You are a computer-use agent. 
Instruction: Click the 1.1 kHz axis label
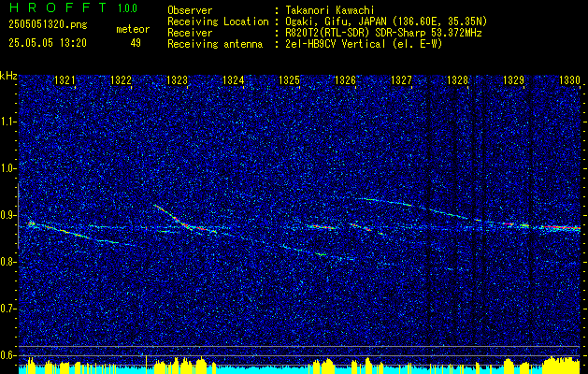(8, 122)
